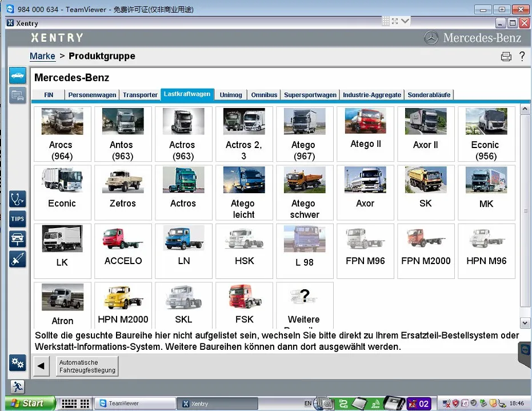Screen dimensions: 532x411
Task: Select the Antos (963) truck tile
Action: pyautogui.click(x=123, y=134)
